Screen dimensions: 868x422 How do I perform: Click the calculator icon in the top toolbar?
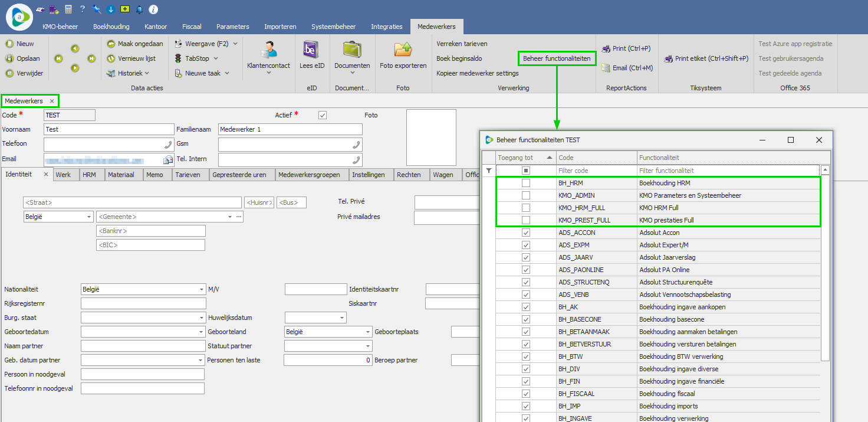click(x=68, y=9)
